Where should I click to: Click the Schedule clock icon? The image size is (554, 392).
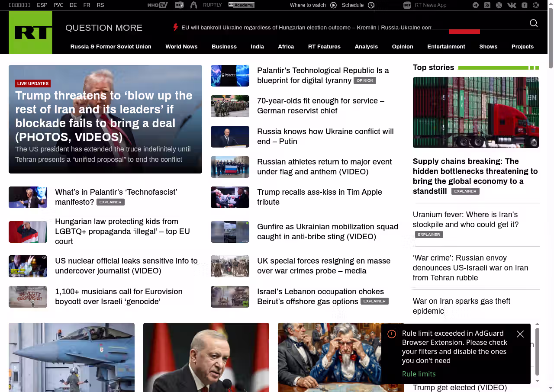pos(371,5)
